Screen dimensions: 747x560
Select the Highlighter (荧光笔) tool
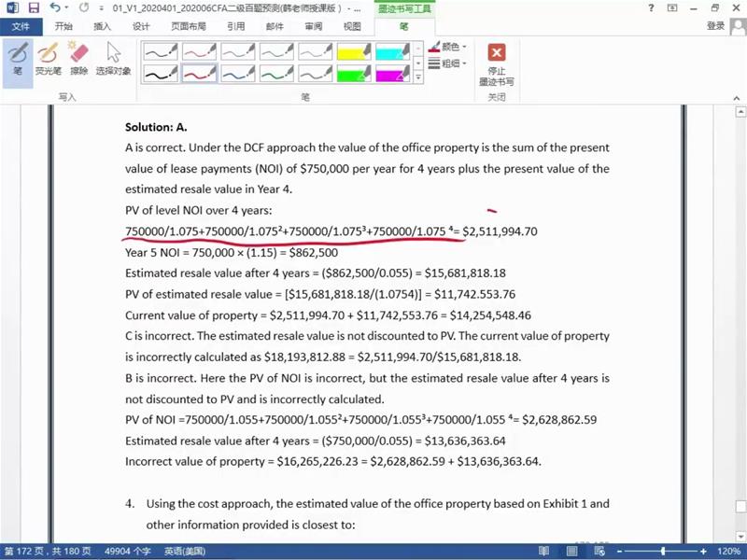pyautogui.click(x=48, y=58)
